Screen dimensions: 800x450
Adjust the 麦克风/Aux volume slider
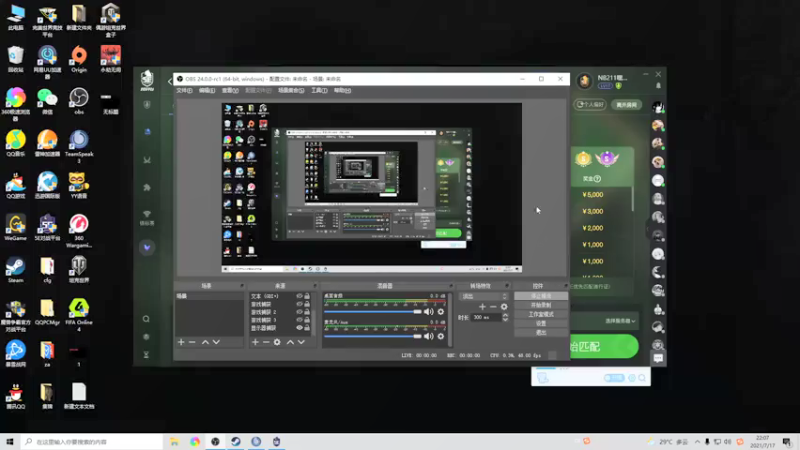click(x=372, y=336)
